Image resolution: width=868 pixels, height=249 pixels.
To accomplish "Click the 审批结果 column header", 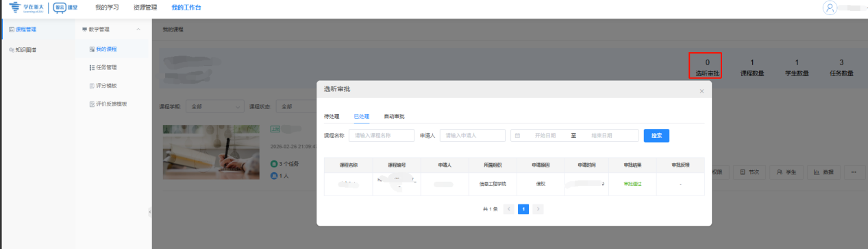I will 633,165.
